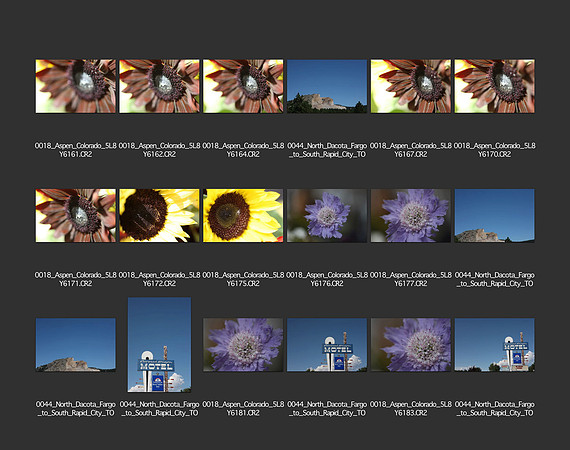Select the Motel sign thumbnail right of Y6183

495,345
